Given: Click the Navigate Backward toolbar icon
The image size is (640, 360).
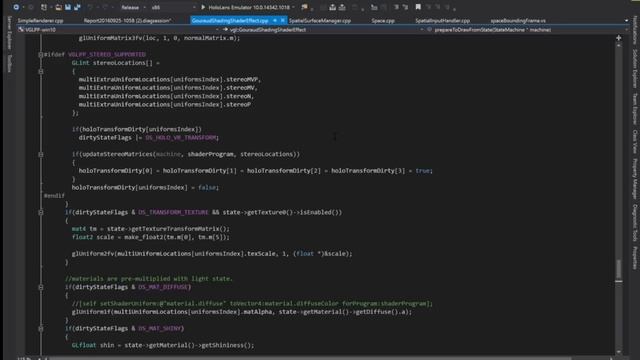Looking at the screenshot, I should pos(16,7).
